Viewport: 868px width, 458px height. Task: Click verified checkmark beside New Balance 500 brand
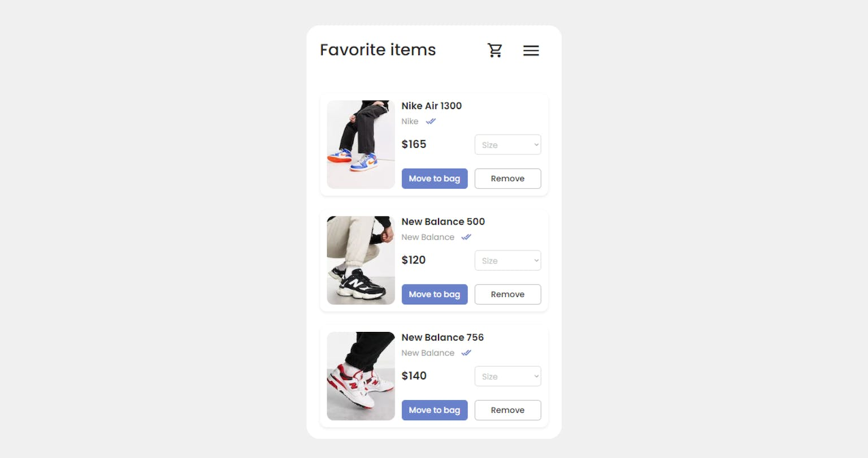coord(466,237)
